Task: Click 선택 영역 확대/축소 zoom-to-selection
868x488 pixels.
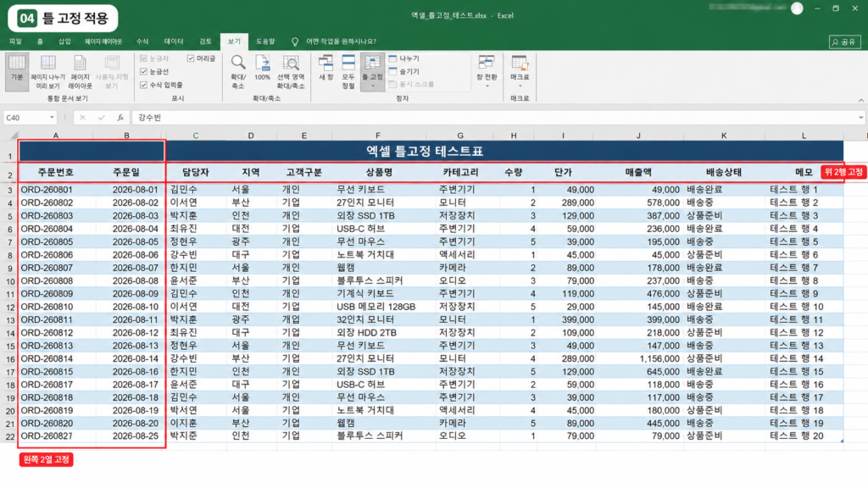Action: tap(291, 72)
